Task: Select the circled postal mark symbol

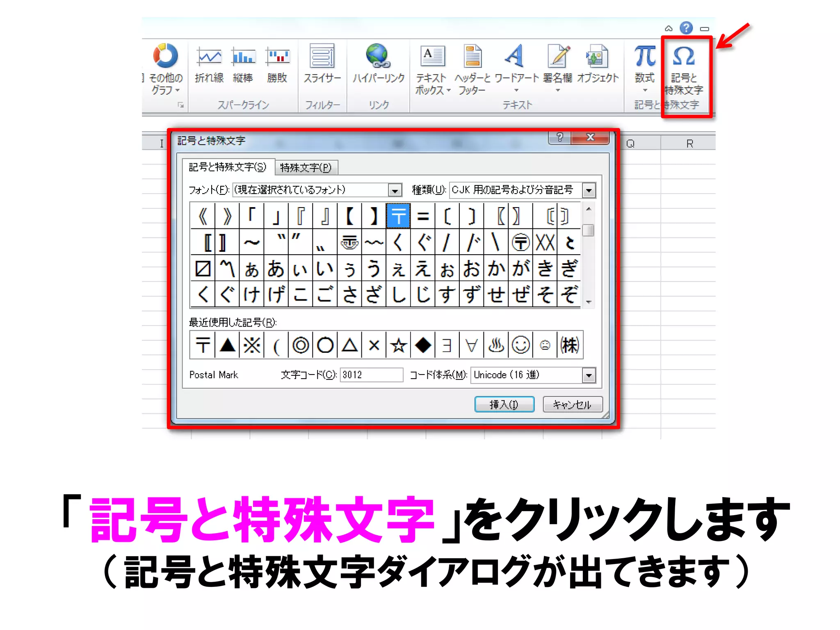Action: pyautogui.click(x=520, y=242)
